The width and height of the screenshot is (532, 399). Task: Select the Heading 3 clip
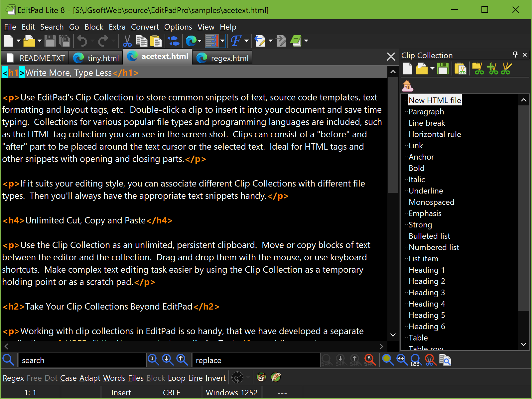427,293
